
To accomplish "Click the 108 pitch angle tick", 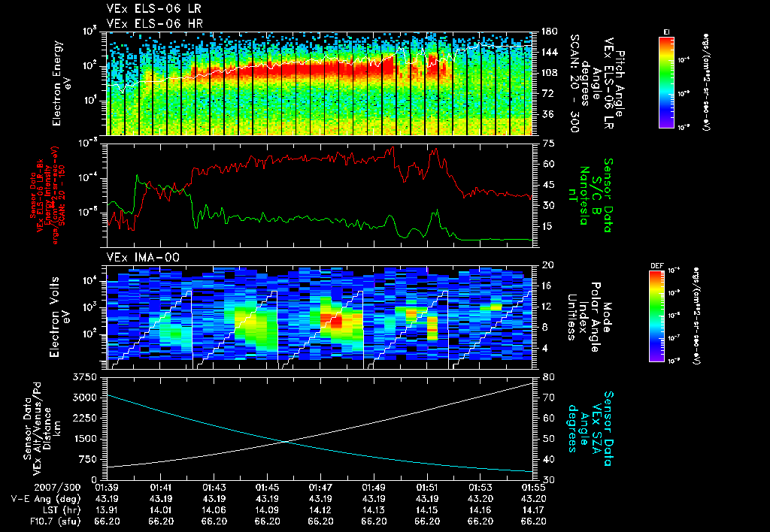I will pos(549,73).
